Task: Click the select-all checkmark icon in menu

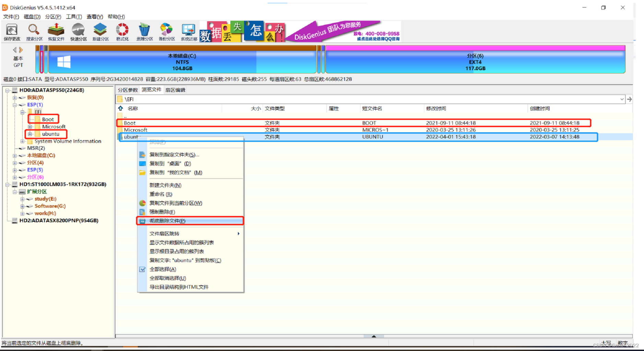Action: point(142,269)
